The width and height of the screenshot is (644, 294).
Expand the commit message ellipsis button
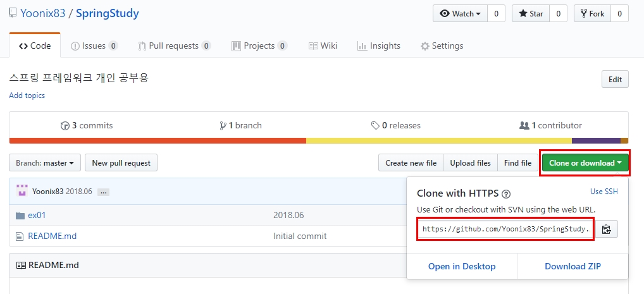click(103, 192)
